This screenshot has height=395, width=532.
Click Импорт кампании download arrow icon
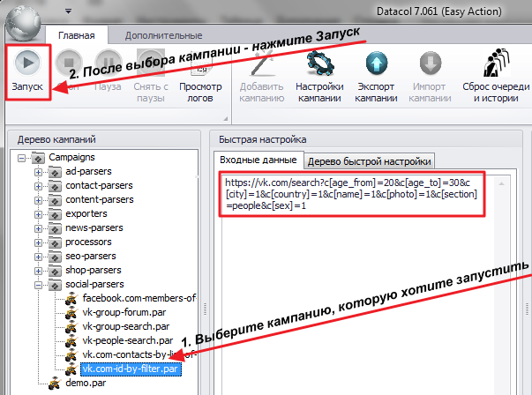[x=431, y=63]
